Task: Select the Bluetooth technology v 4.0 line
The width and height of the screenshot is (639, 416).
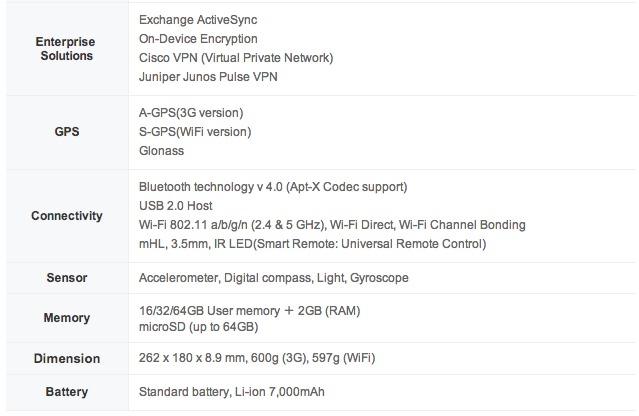Action: [273, 187]
